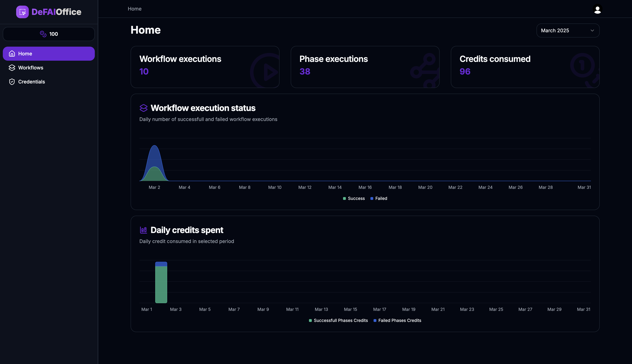This screenshot has height=364, width=632.
Task: Click the Credentials shield icon in sidebar
Action: [12, 82]
